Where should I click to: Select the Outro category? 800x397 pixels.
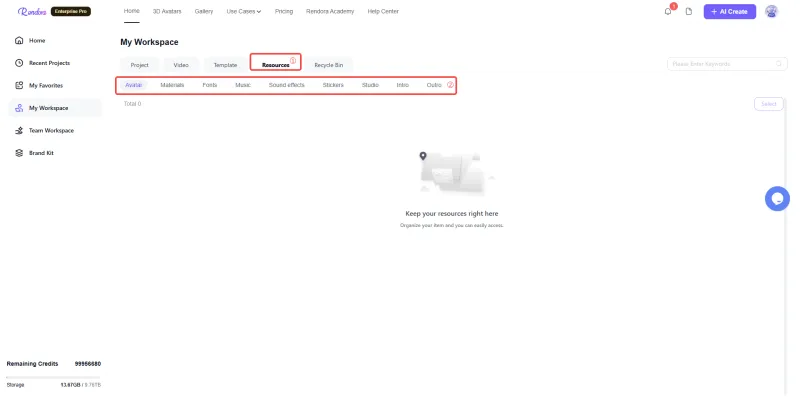pyautogui.click(x=434, y=85)
